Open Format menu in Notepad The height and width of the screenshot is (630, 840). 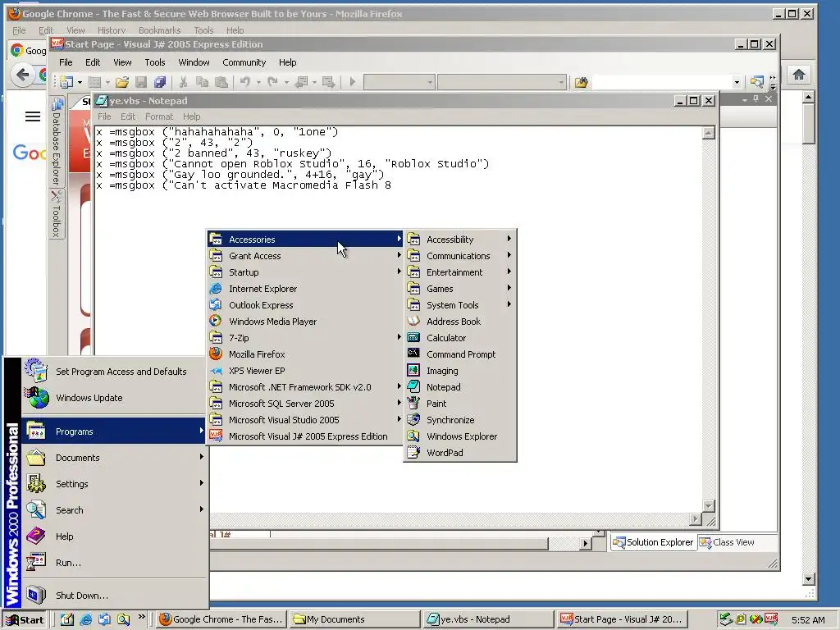pyautogui.click(x=159, y=116)
